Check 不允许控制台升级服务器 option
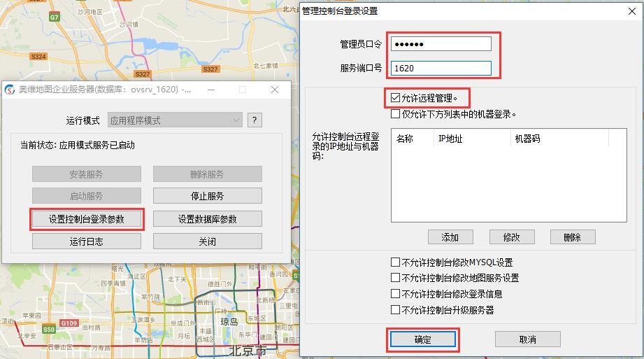This screenshot has height=359, width=644. click(396, 309)
